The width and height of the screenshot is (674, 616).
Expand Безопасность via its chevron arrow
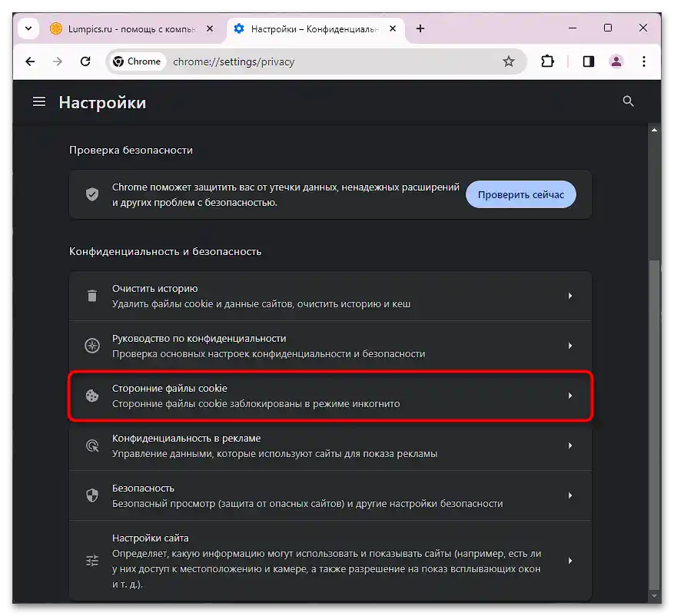tap(570, 495)
